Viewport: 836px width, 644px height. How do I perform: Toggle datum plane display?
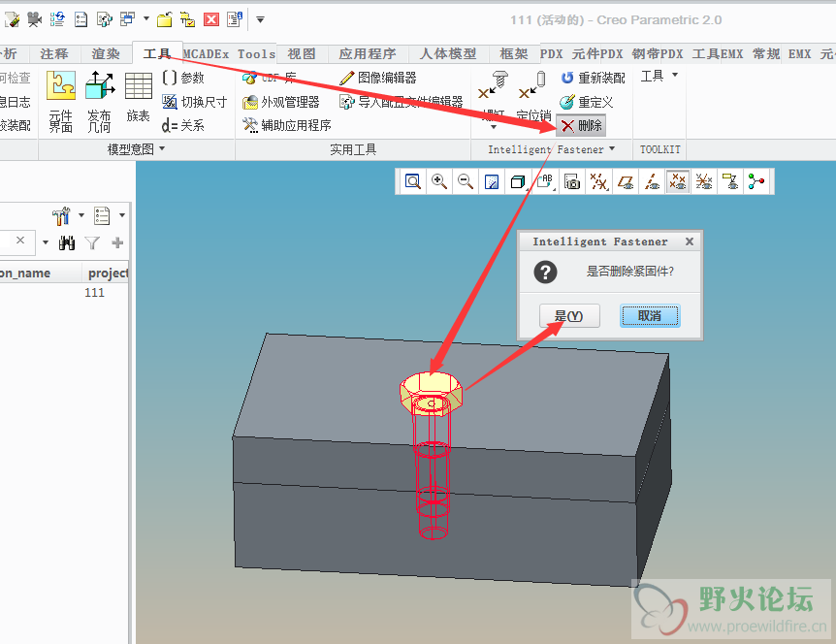click(x=625, y=181)
